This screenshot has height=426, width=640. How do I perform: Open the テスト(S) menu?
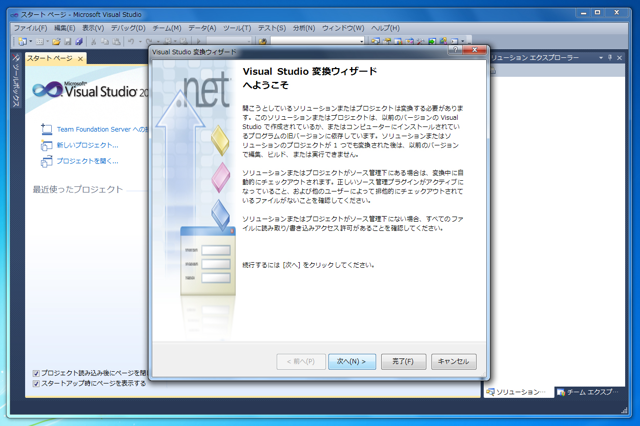[x=272, y=28]
